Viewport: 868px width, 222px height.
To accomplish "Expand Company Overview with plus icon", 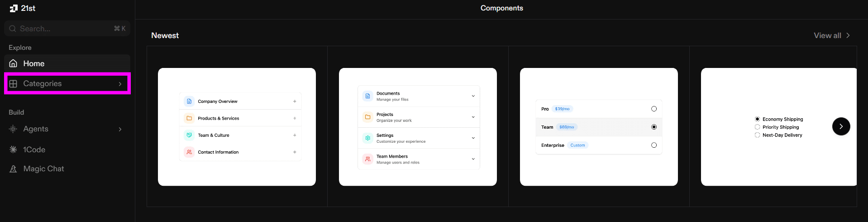I will (x=295, y=101).
